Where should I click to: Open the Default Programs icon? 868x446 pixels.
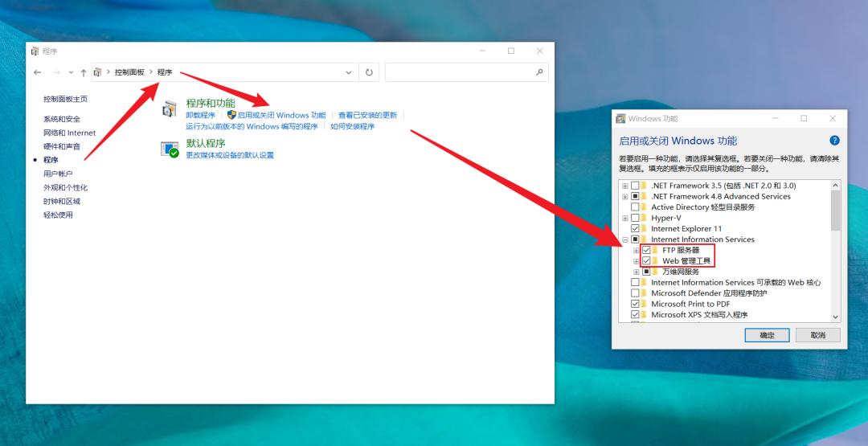(x=170, y=149)
